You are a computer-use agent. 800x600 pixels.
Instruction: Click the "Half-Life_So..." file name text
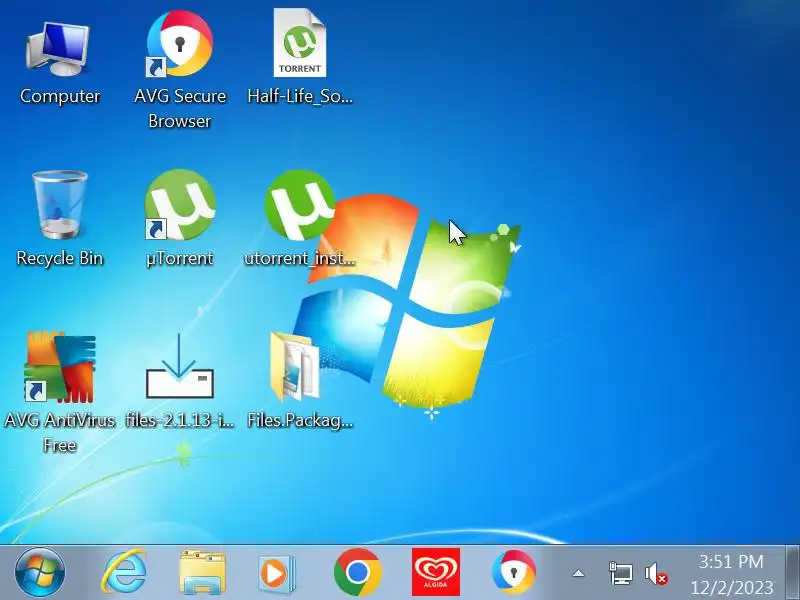[x=300, y=96]
